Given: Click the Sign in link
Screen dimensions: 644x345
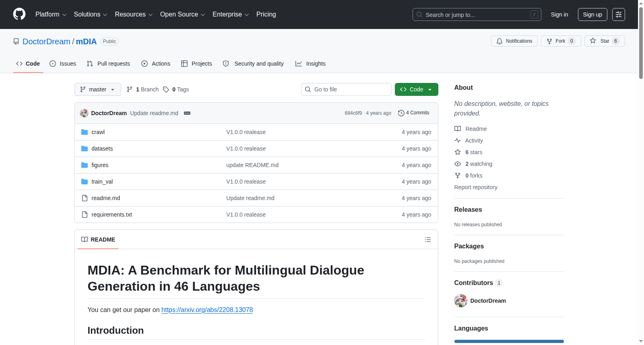Looking at the screenshot, I should click(x=559, y=14).
